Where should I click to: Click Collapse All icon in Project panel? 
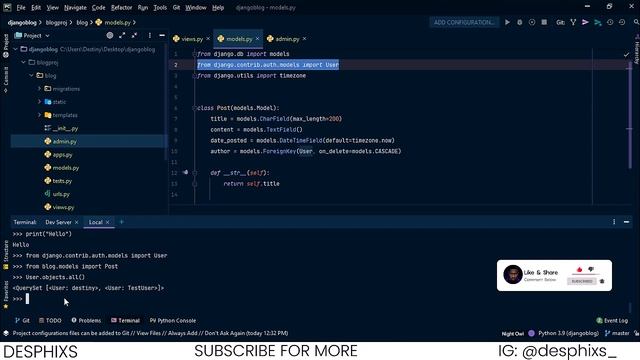pyautogui.click(x=134, y=36)
